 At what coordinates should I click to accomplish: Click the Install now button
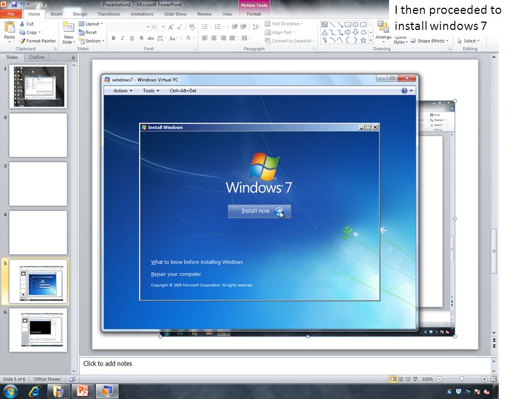[x=259, y=211]
